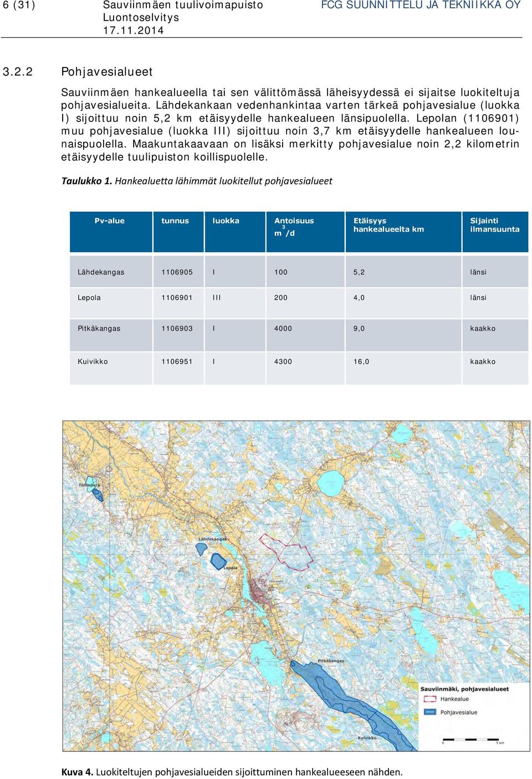532x779 pixels.
Task: Click the yield value "4300" in Kuivikko row
Action: coord(283,362)
